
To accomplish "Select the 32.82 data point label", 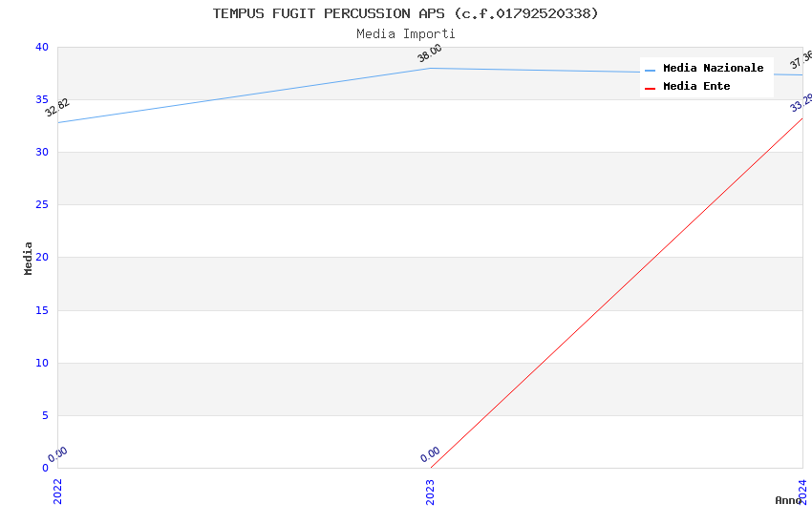I will point(57,107).
